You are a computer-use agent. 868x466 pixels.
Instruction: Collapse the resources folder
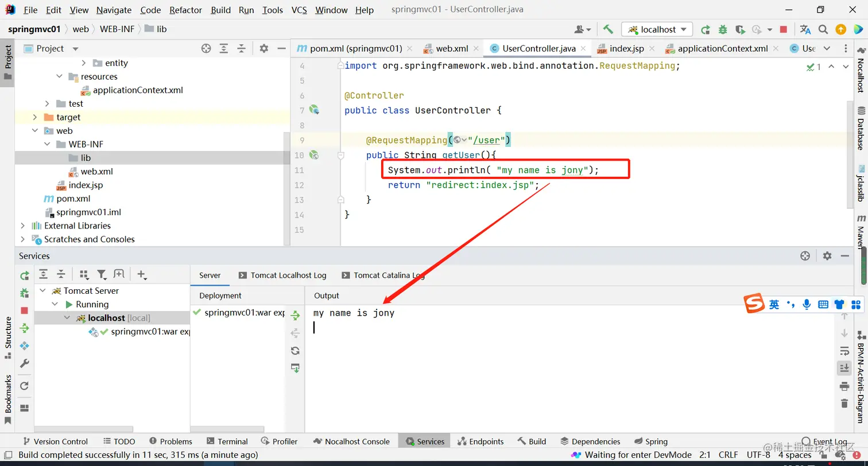tap(60, 76)
